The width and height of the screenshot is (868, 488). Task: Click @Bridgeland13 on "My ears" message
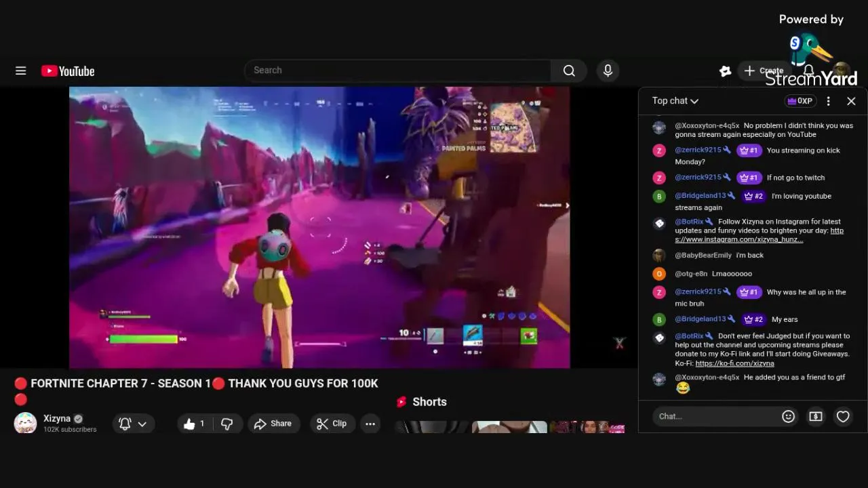click(x=701, y=319)
